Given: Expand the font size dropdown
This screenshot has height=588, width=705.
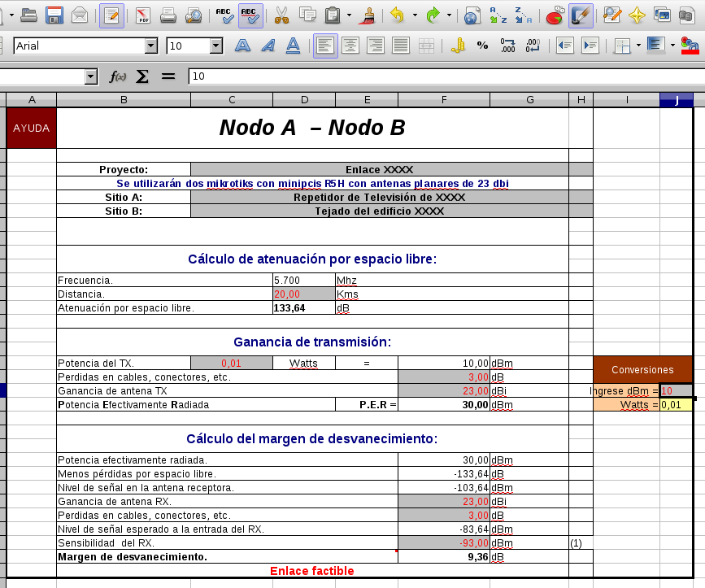Looking at the screenshot, I should pyautogui.click(x=216, y=46).
